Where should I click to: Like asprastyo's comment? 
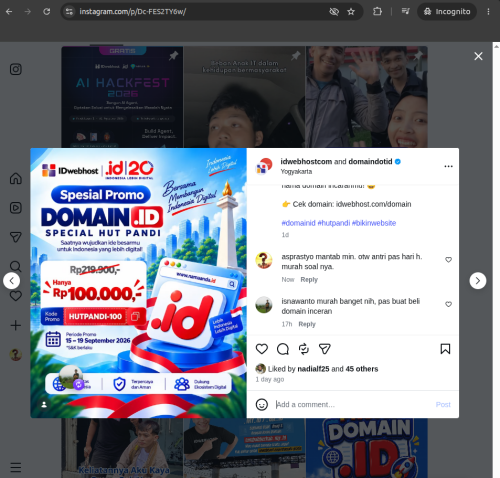[448, 260]
